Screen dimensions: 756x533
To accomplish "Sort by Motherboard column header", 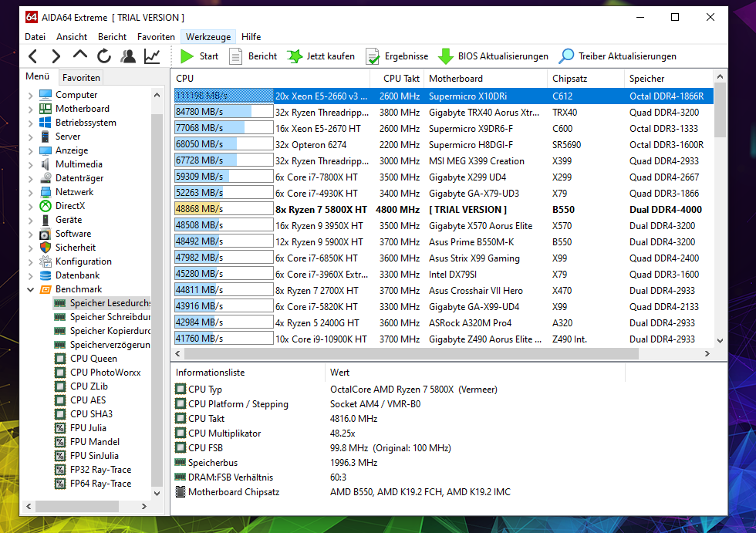I will point(485,79).
